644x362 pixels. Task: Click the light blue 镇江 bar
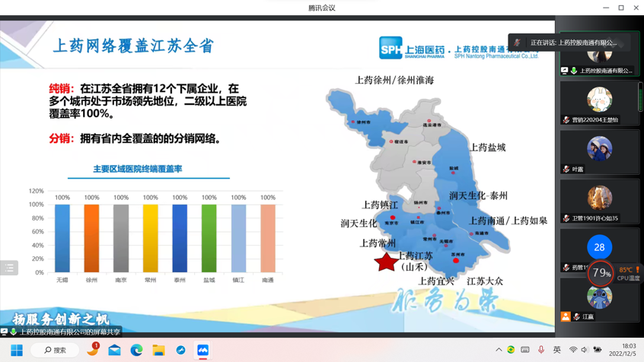(238, 238)
